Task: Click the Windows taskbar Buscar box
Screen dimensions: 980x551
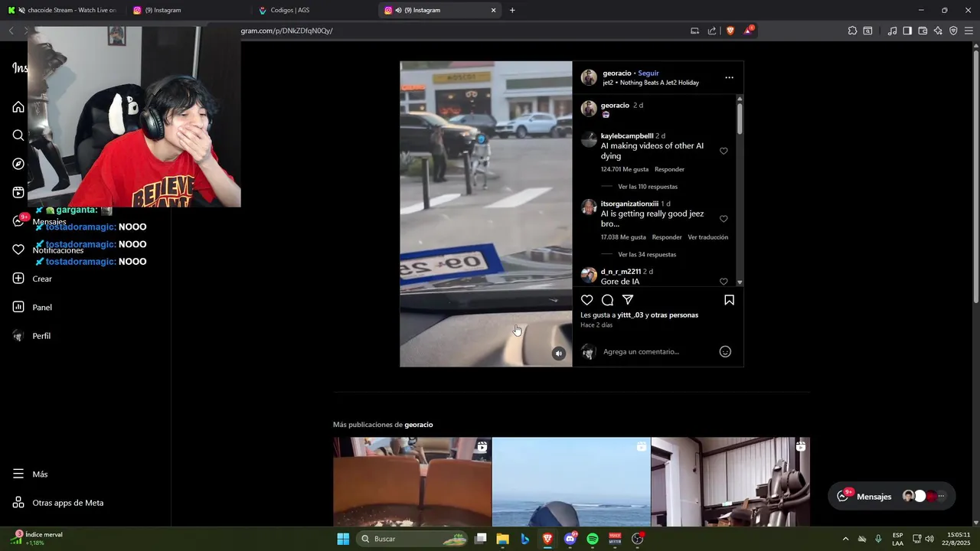Action: tap(413, 539)
